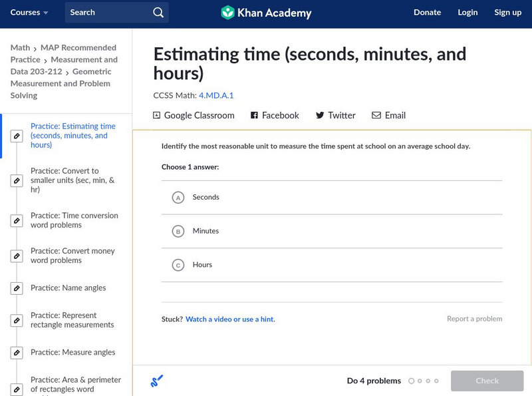Click Login in the top navigation
This screenshot has width=532, height=396.
[x=467, y=13]
